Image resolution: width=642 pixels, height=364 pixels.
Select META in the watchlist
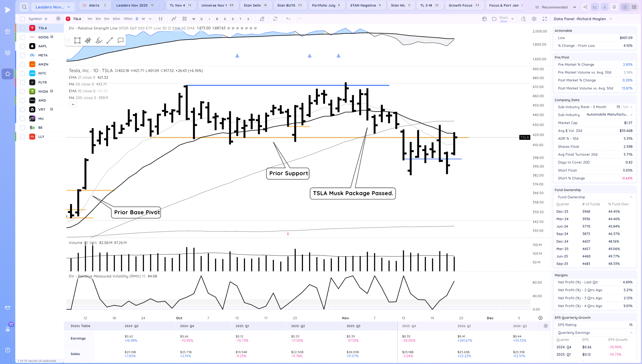point(43,55)
